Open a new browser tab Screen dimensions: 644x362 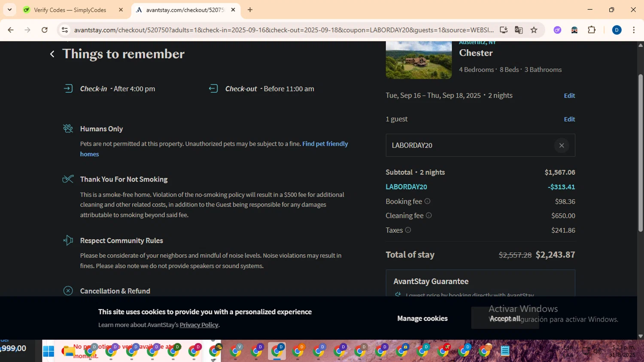coord(250,10)
